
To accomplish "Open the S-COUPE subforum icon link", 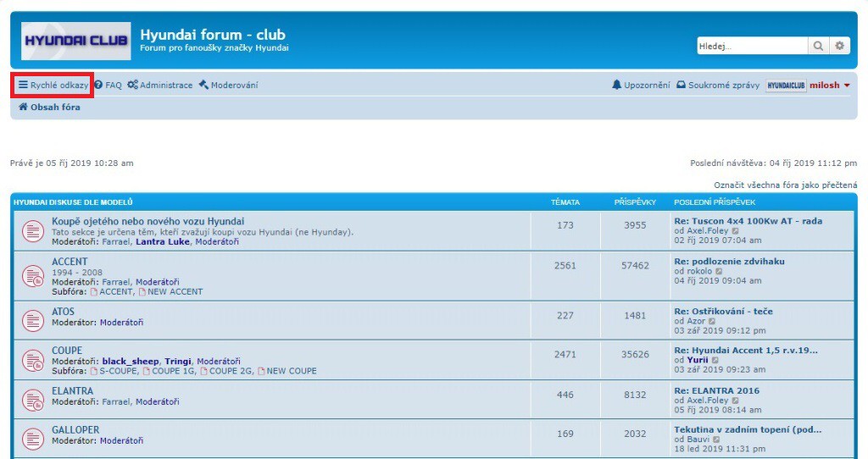I will [94, 371].
